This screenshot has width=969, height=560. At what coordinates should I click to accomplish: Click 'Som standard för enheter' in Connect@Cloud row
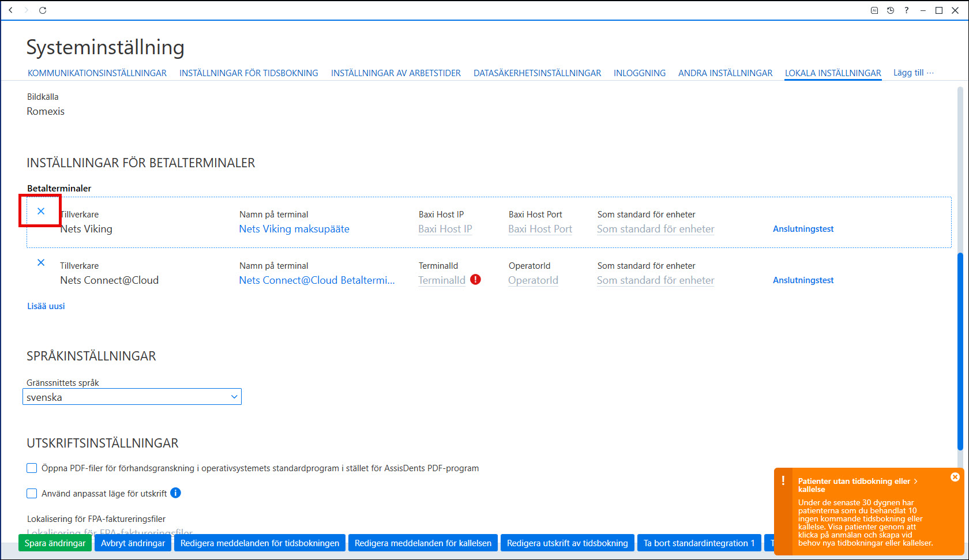656,280
